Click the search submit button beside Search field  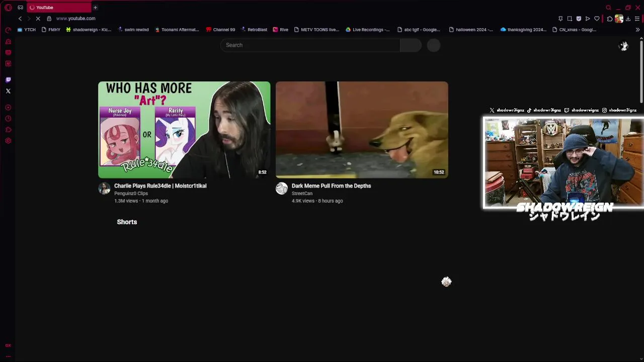(411, 45)
